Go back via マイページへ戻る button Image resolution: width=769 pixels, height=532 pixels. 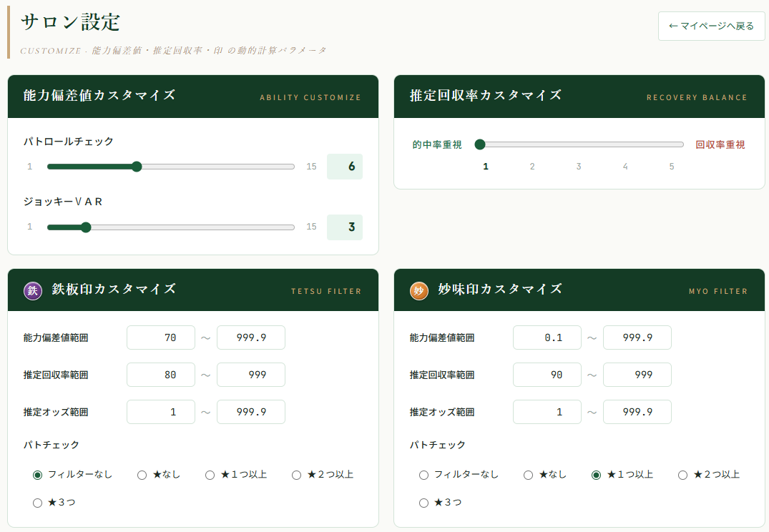click(x=711, y=26)
